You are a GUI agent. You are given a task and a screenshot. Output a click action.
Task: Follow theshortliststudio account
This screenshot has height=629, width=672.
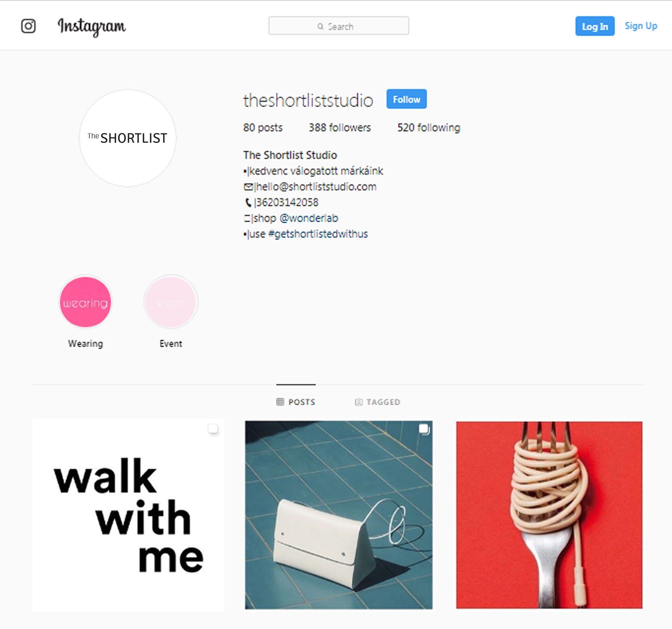pyautogui.click(x=406, y=99)
